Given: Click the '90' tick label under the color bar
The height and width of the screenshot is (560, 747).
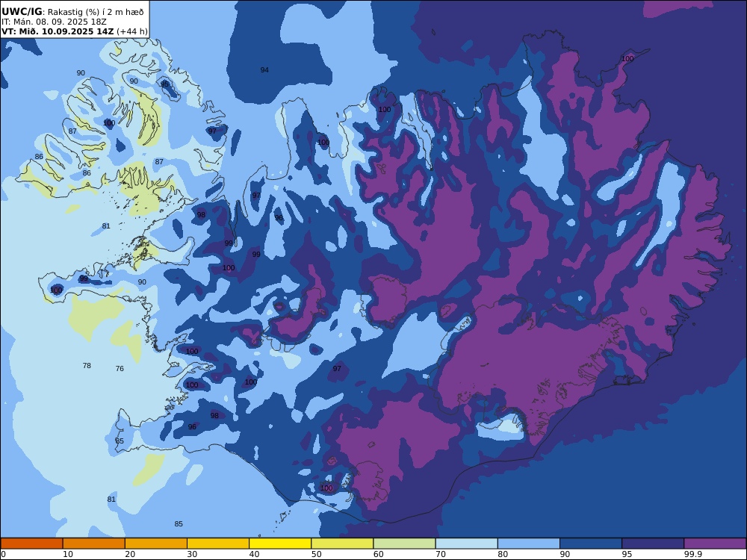Looking at the screenshot, I should point(565,554).
